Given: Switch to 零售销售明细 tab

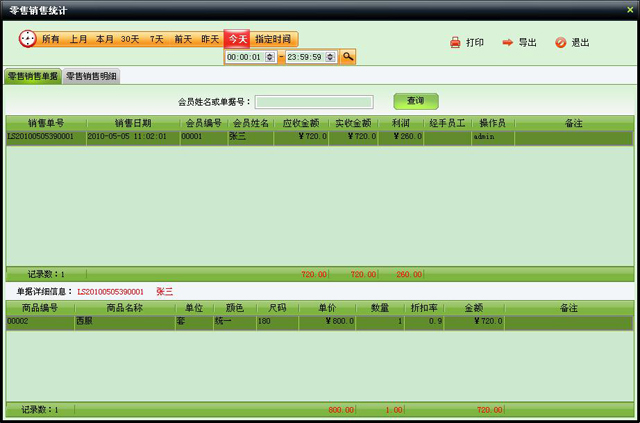Looking at the screenshot, I should pyautogui.click(x=91, y=76).
